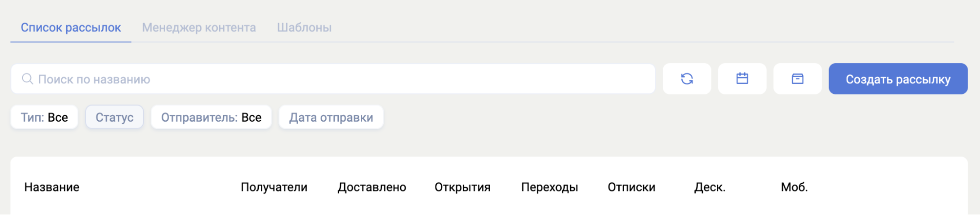Switch to Список рассылок tab

click(71, 27)
